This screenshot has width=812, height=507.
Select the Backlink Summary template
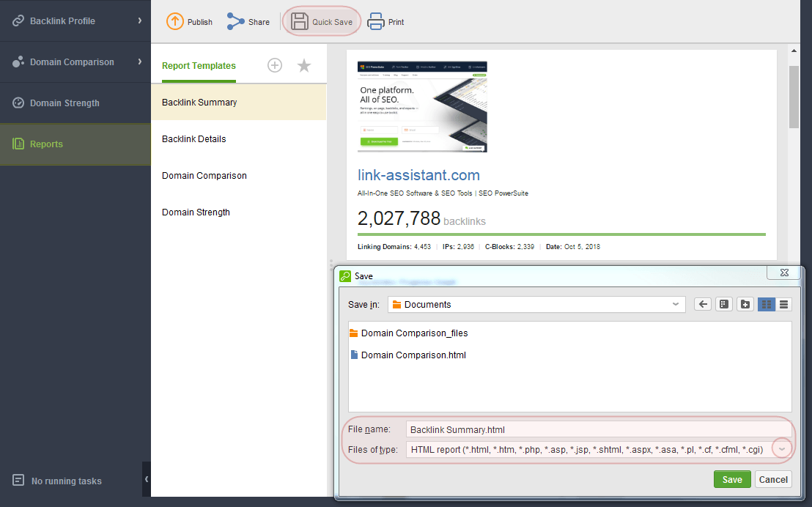[239, 102]
